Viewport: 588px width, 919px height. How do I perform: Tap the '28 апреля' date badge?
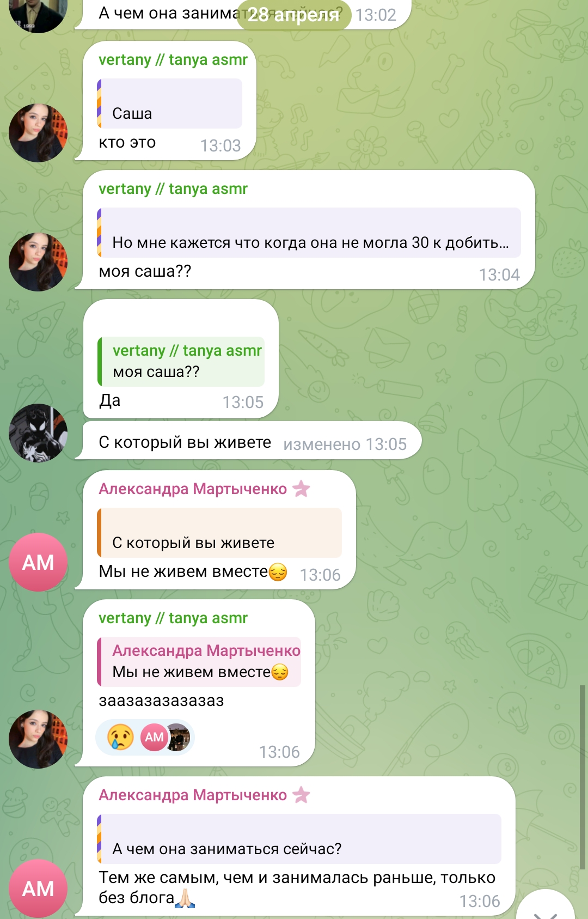[x=293, y=15]
